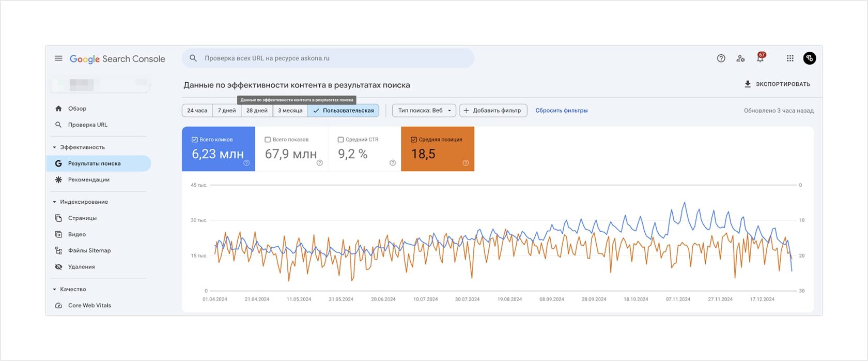Click the orange Средняя позиция card
The height and width of the screenshot is (361, 868).
[437, 149]
